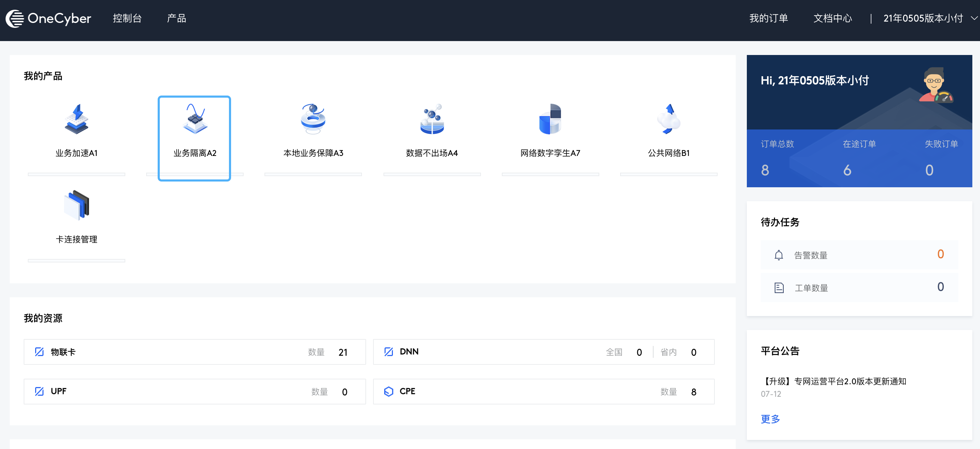The height and width of the screenshot is (449, 980).
Task: Open 本地业务保障A3 via its icon
Action: click(x=313, y=119)
